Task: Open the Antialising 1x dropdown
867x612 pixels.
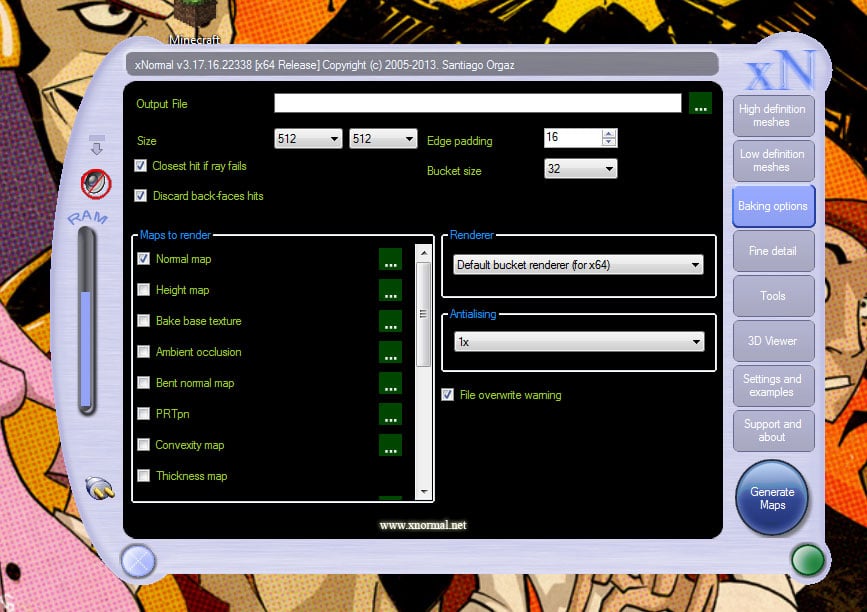Action: (x=578, y=342)
